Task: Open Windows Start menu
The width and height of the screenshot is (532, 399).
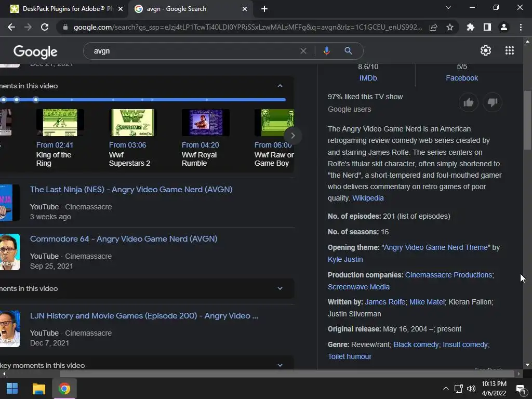Action: [x=12, y=389]
